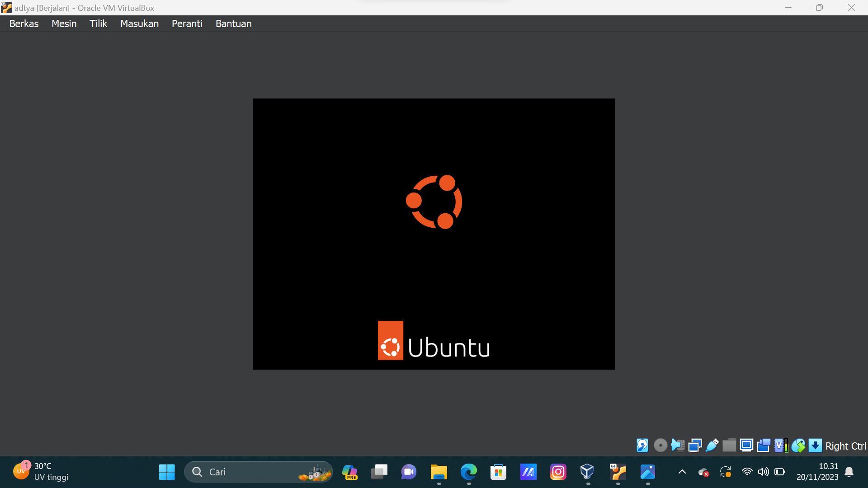Minimize the VirtualBox window
This screenshot has width=868, height=488.
(x=788, y=8)
